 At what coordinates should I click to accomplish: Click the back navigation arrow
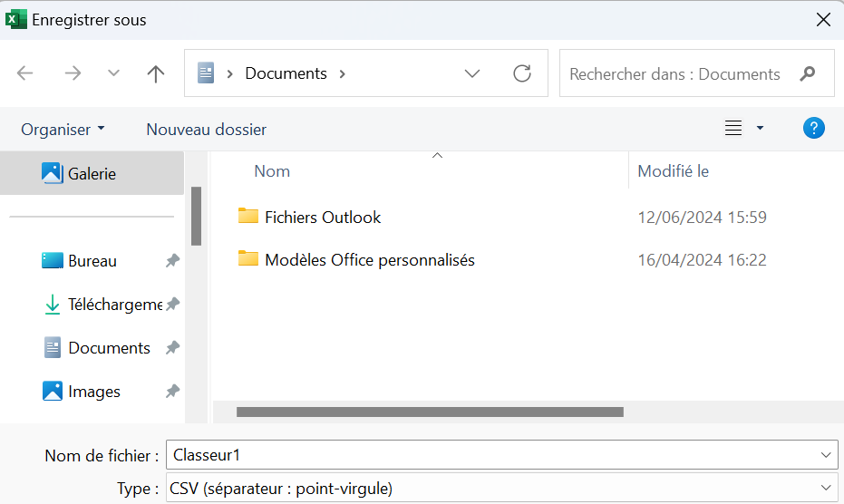coord(25,73)
